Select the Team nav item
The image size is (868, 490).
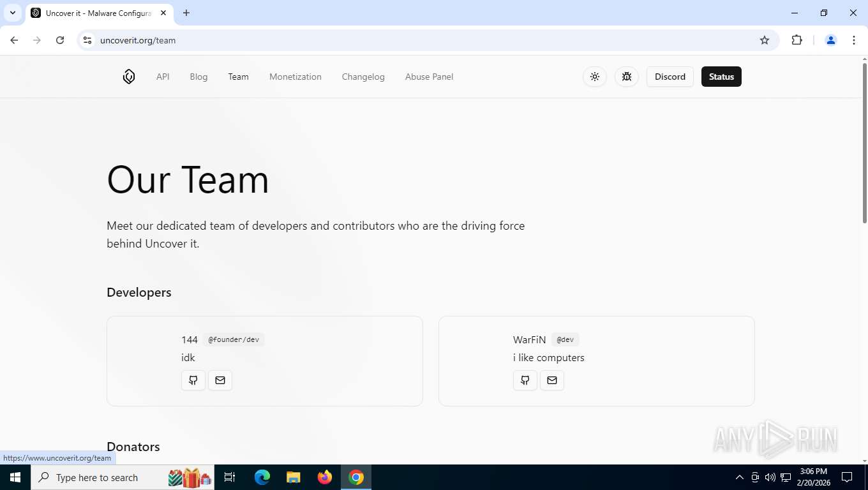[238, 77]
